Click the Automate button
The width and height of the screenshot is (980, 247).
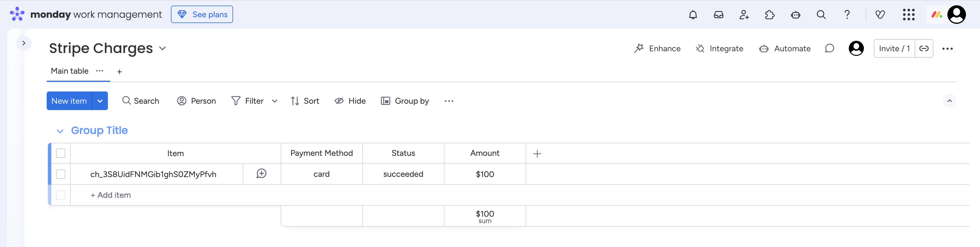coord(785,49)
